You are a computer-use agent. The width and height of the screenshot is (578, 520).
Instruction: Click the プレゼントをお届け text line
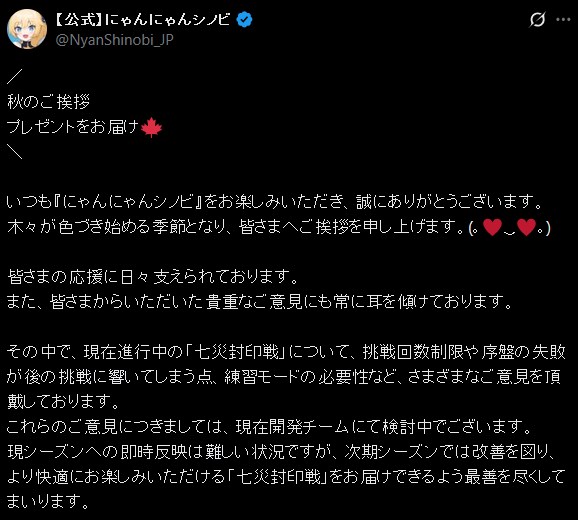[73, 127]
